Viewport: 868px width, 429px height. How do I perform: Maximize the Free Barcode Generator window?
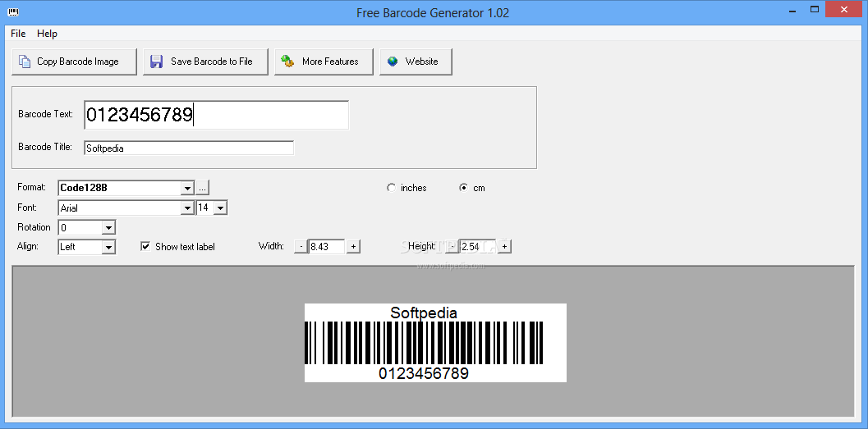pos(815,9)
